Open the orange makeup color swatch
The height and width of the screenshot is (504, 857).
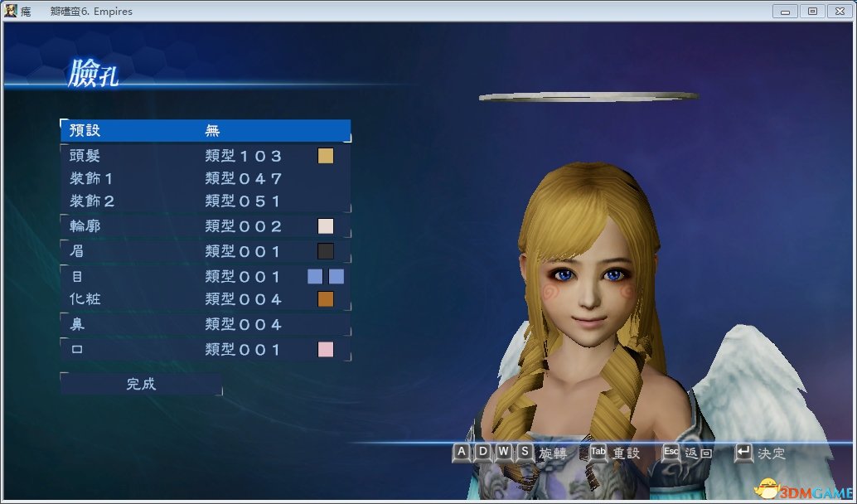pos(326,299)
